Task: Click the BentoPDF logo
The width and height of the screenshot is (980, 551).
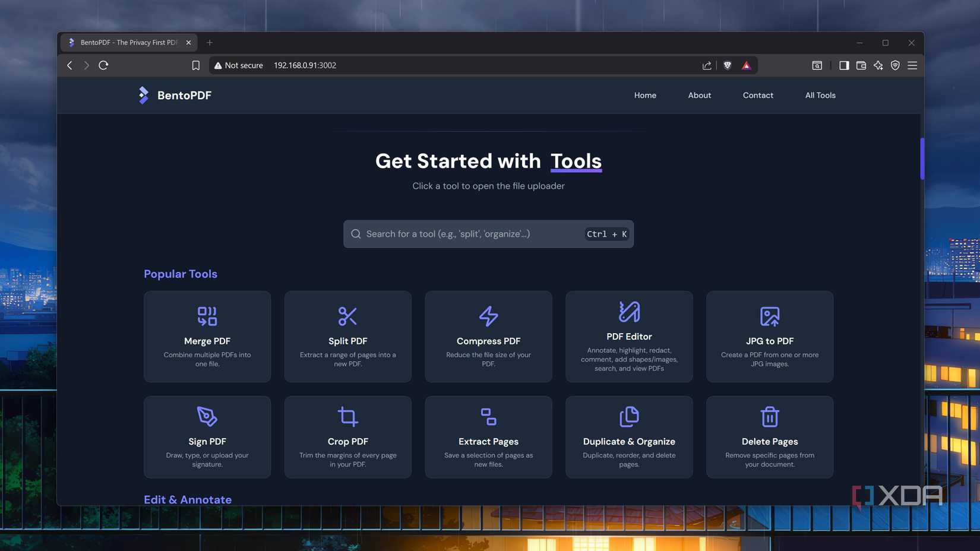Action: pyautogui.click(x=143, y=95)
